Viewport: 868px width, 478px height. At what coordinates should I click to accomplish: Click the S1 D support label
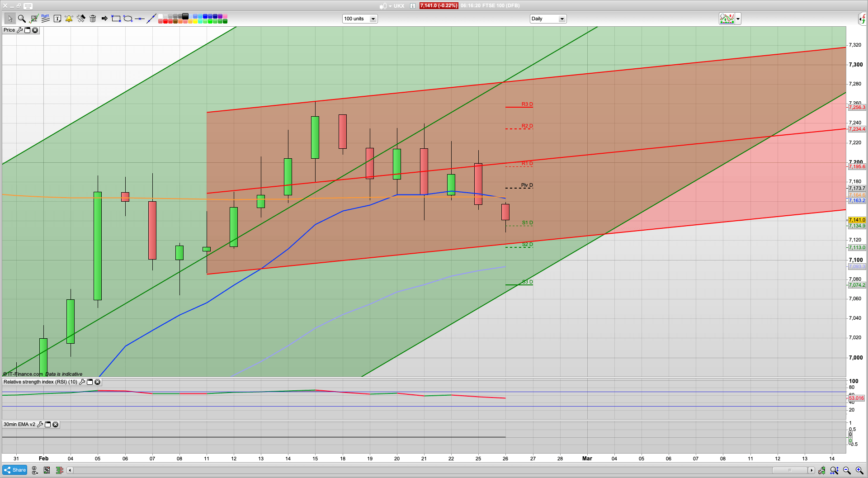[x=528, y=222]
